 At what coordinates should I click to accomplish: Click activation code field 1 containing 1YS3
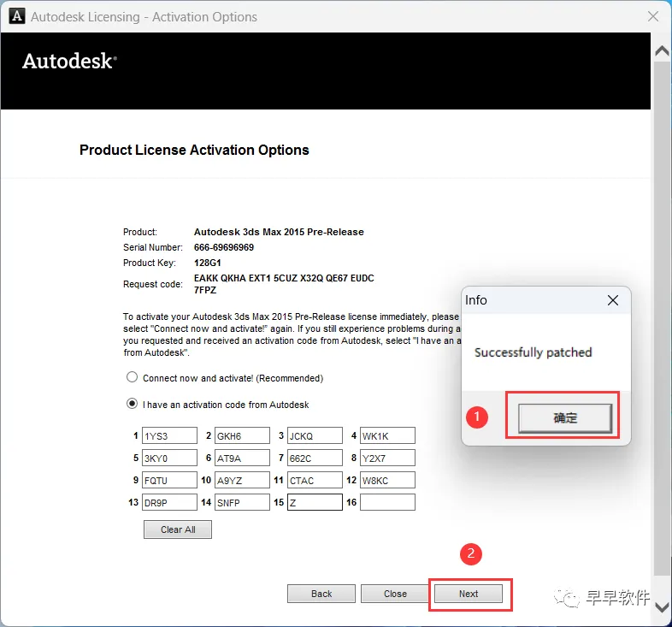(170, 435)
